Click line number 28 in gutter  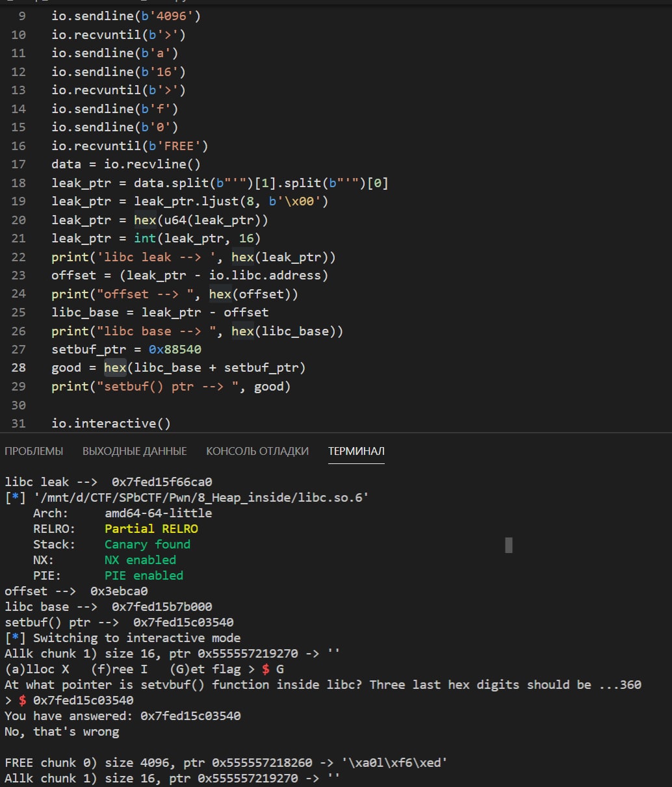18,368
